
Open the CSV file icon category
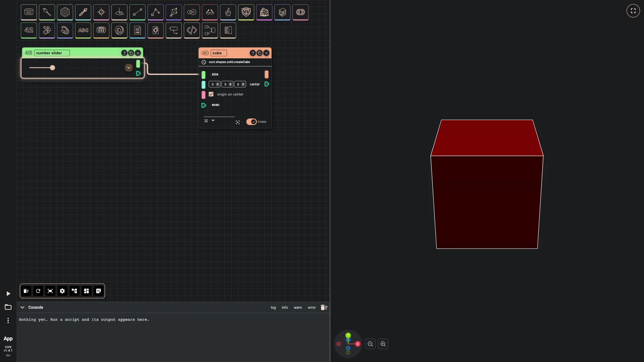(138, 31)
